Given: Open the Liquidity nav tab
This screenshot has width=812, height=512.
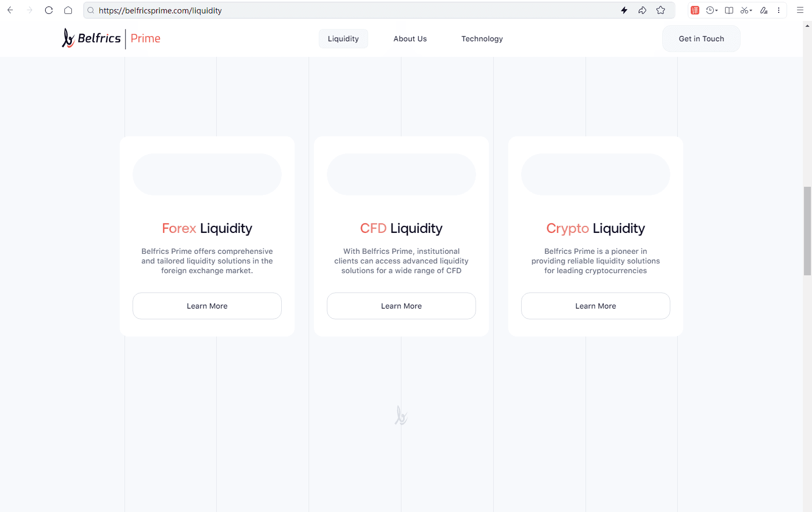Looking at the screenshot, I should coord(343,39).
